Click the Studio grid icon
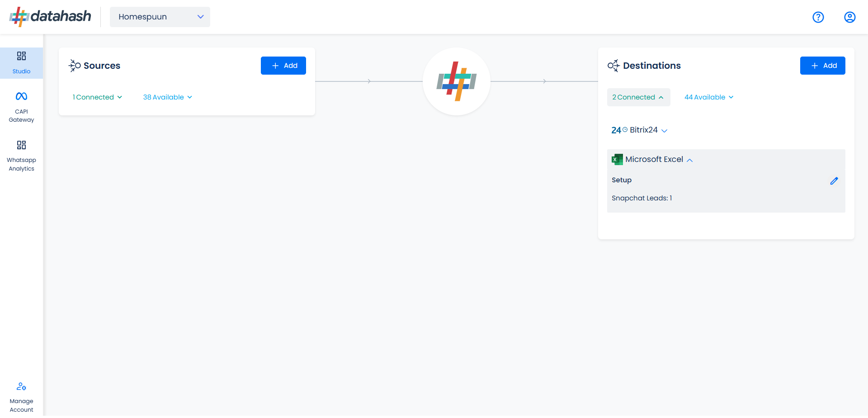Screen dimensions: 868x418 point(21,56)
